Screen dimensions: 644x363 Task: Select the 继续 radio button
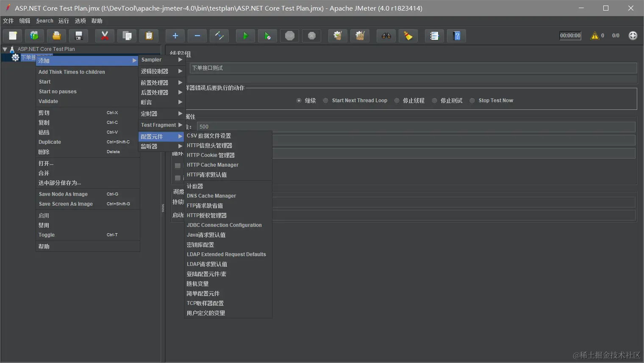(299, 101)
